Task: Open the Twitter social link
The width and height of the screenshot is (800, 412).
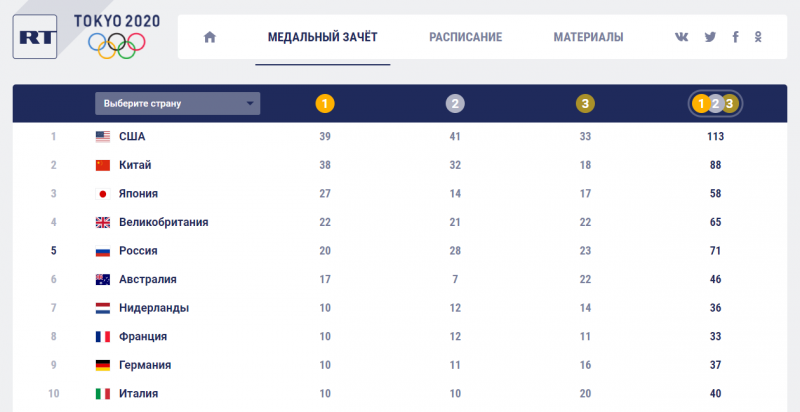Action: click(710, 37)
